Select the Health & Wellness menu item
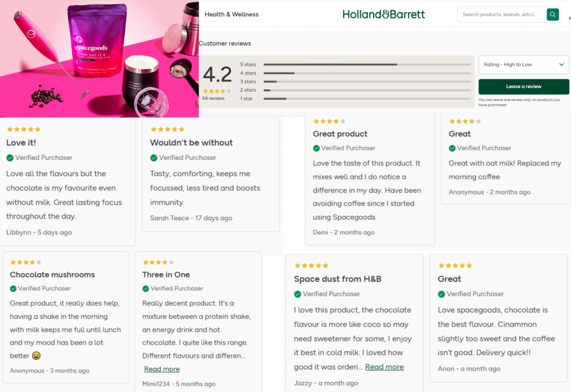Screen dimensions: 571x392 231,14
